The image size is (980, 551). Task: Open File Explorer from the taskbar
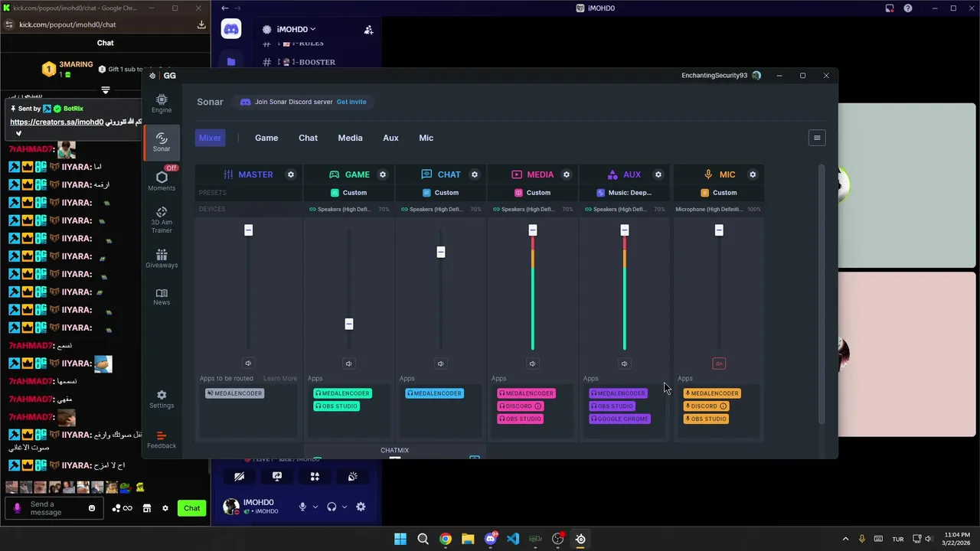468,539
